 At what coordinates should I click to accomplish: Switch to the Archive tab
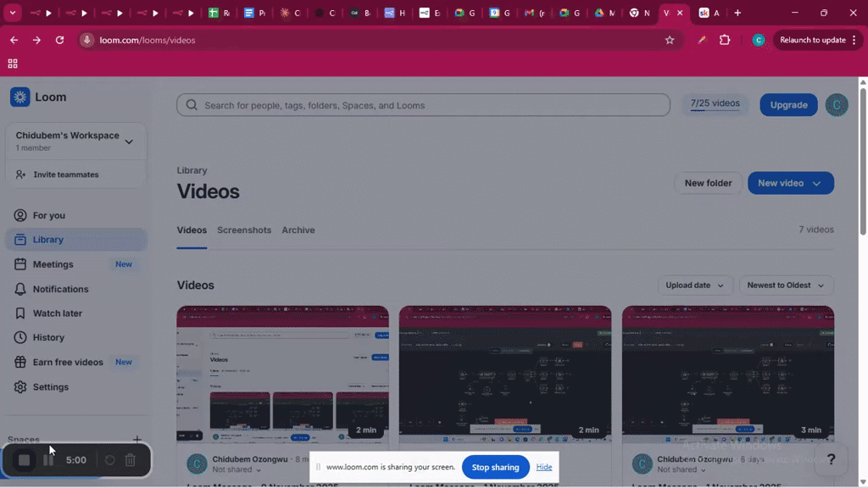[298, 230]
